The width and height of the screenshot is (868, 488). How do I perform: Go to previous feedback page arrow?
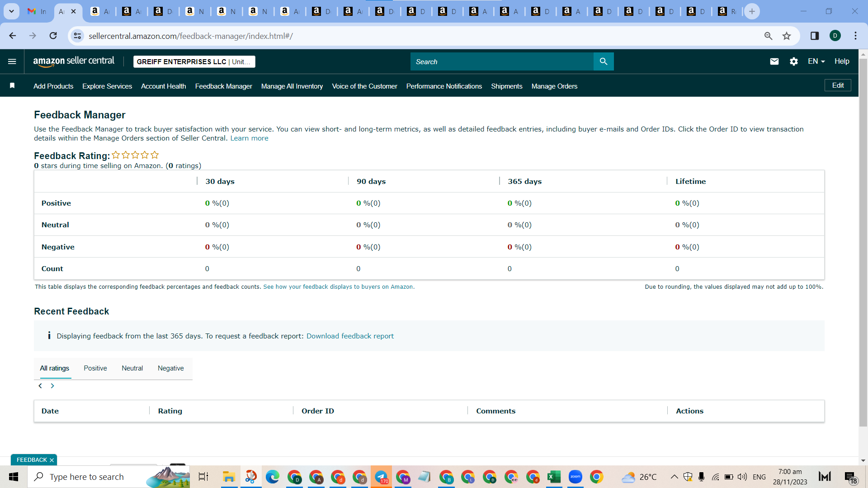[40, 386]
